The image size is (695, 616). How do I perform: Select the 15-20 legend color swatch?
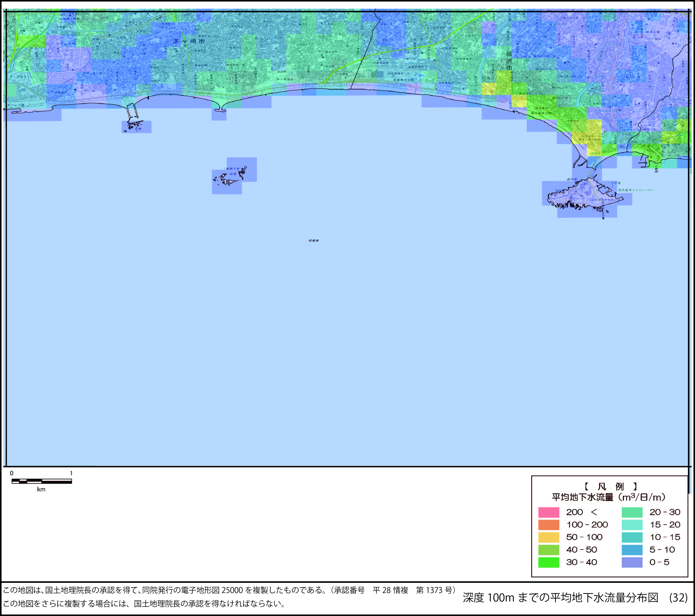(x=632, y=525)
